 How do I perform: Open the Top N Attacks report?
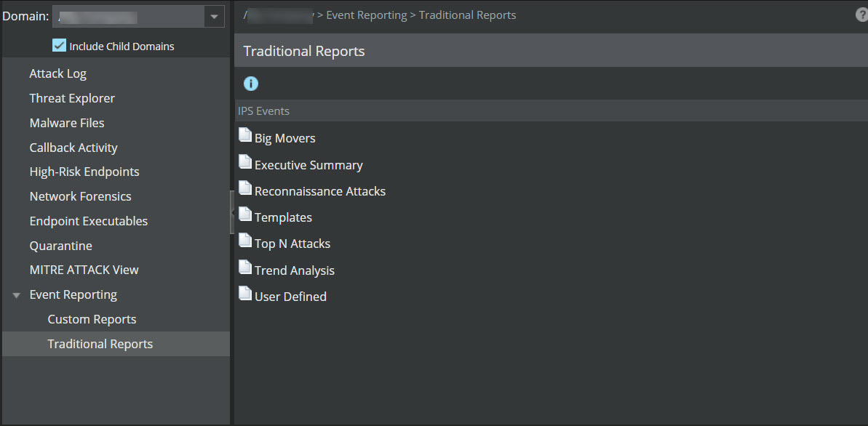[292, 244]
